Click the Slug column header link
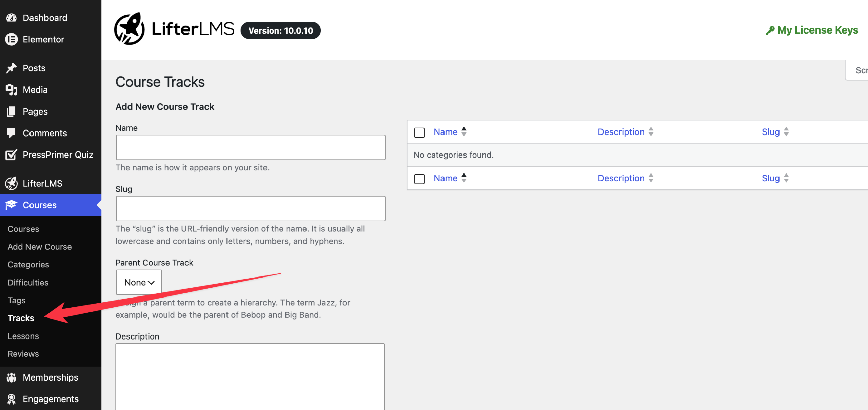Viewport: 868px width, 410px height. pos(771,132)
